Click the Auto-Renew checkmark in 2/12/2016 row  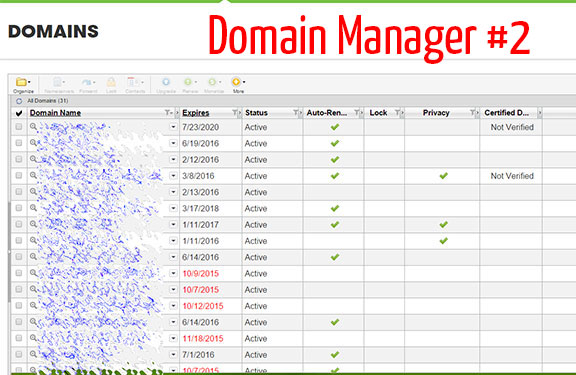pos(335,159)
